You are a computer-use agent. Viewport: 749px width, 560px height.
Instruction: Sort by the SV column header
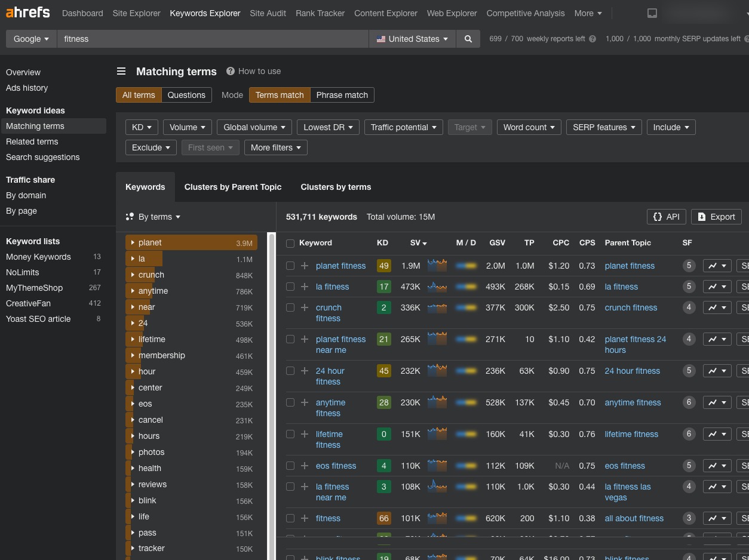coord(418,243)
